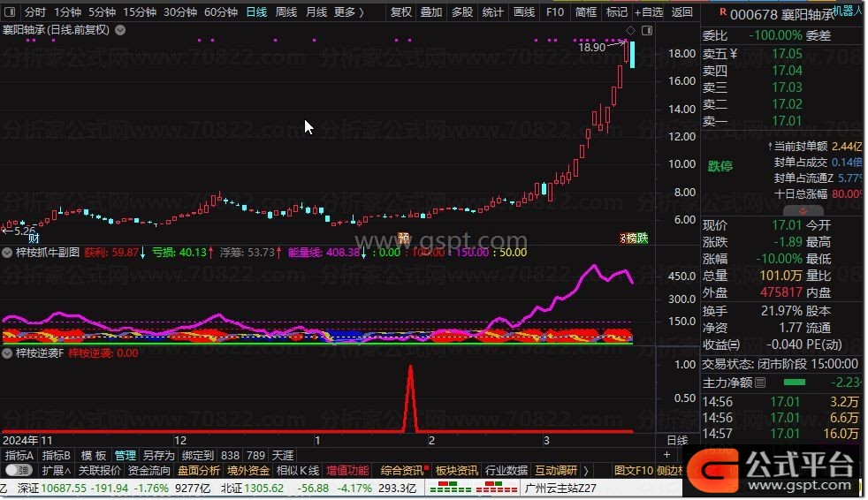
Task: Click the 返回 back button
Action: pyautogui.click(x=682, y=11)
